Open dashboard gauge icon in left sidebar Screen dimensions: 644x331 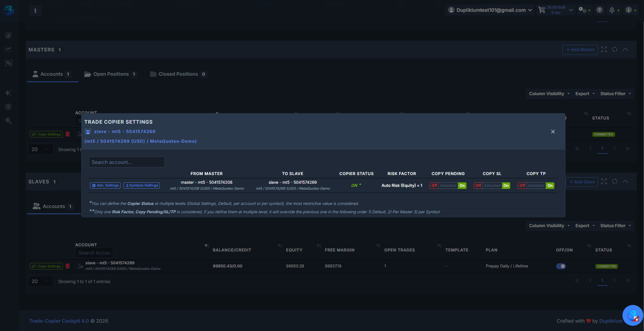[9, 35]
